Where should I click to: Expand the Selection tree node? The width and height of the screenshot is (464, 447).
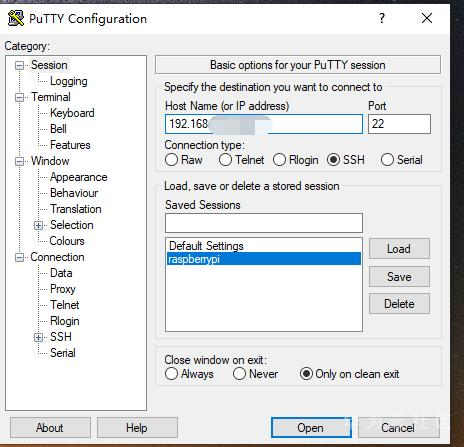(x=38, y=225)
